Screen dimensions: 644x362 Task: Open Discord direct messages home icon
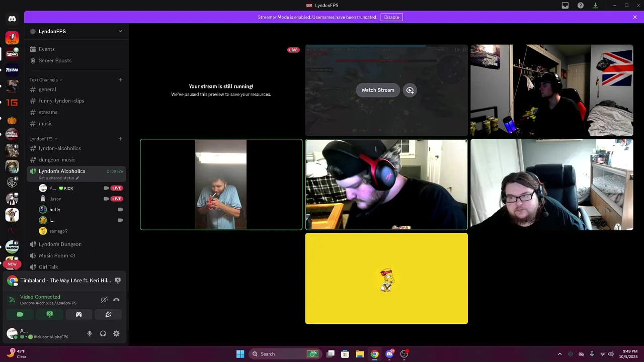click(12, 19)
